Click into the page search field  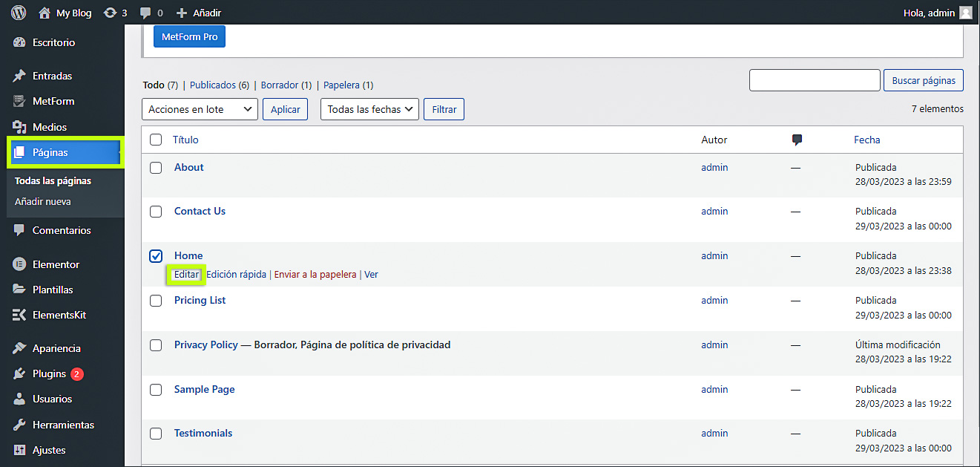[x=814, y=80]
